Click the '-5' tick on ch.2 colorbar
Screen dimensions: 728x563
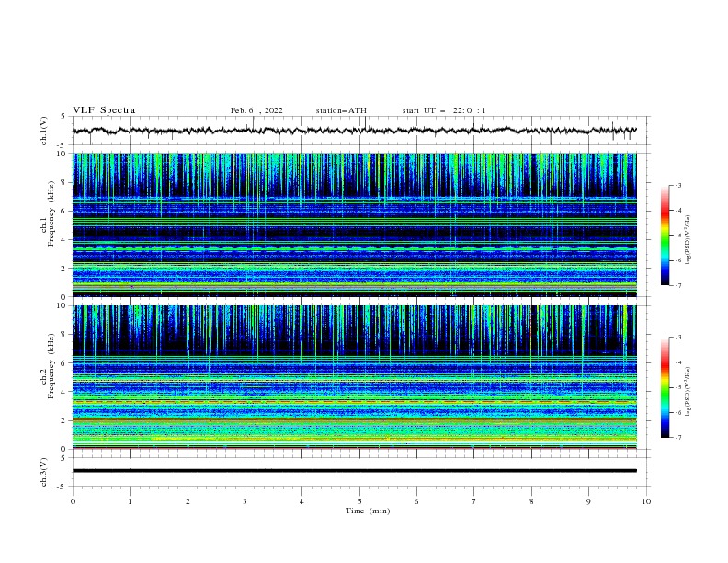click(x=677, y=387)
